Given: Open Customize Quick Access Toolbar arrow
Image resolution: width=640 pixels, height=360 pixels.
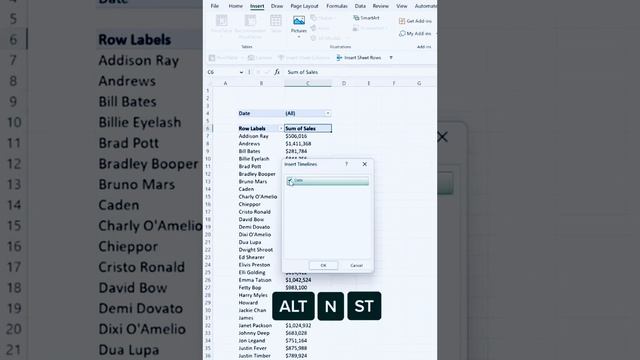Looking at the screenshot, I should [x=391, y=58].
